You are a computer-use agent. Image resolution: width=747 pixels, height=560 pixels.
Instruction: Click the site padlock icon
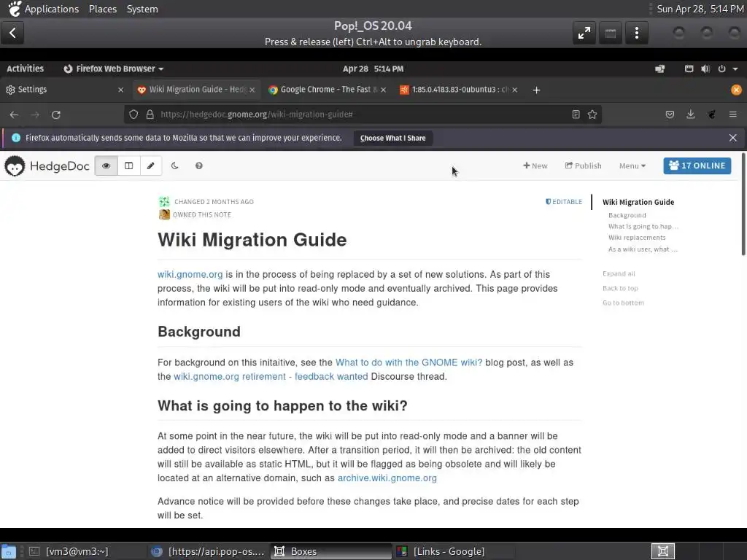tap(150, 114)
